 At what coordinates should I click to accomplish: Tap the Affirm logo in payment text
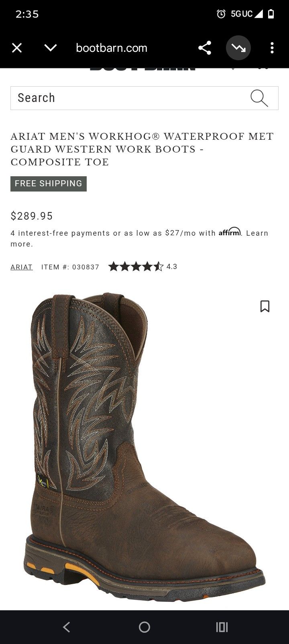(x=230, y=232)
